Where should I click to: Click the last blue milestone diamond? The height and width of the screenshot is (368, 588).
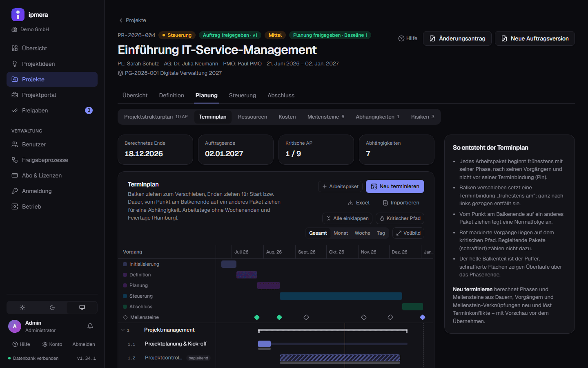[x=423, y=317]
